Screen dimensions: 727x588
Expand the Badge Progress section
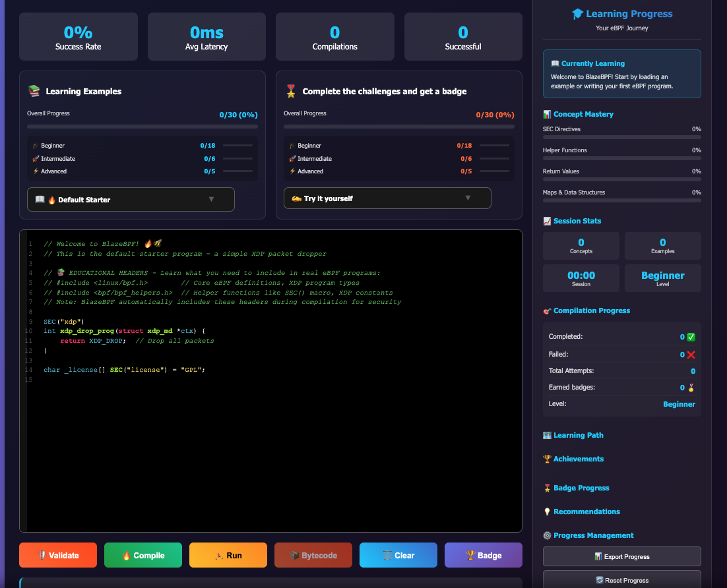581,488
